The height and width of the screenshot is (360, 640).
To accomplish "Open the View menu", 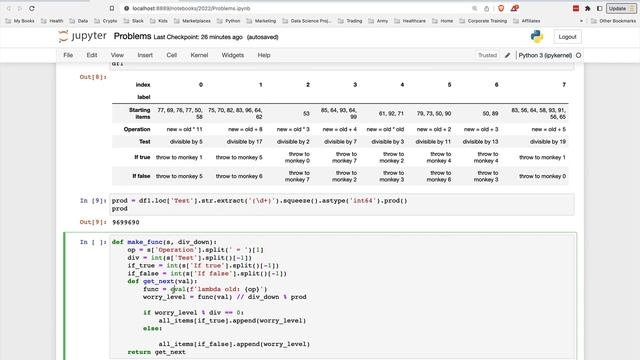I will point(117,55).
